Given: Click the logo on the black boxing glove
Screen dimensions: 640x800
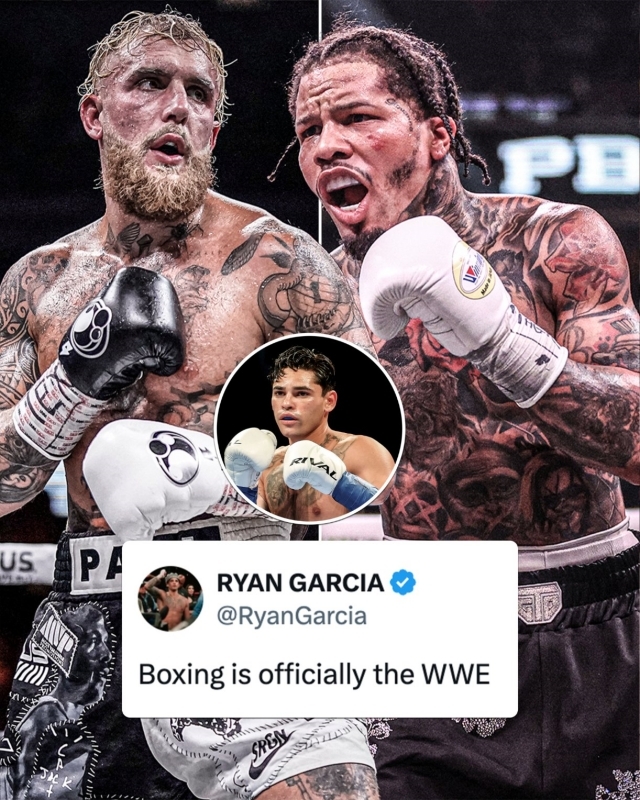Looking at the screenshot, I should (x=91, y=328).
